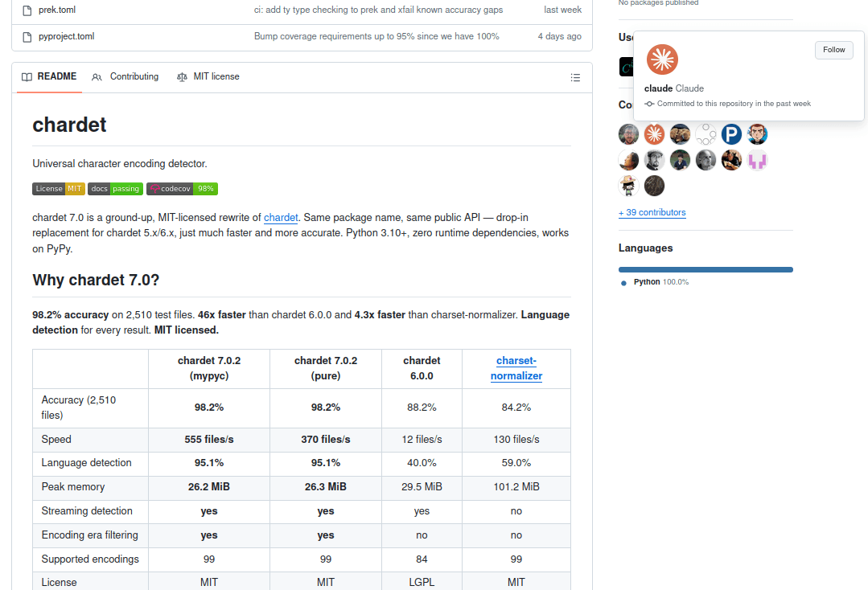The width and height of the screenshot is (868, 590).
Task: Open the README outline menu icon
Action: click(575, 77)
